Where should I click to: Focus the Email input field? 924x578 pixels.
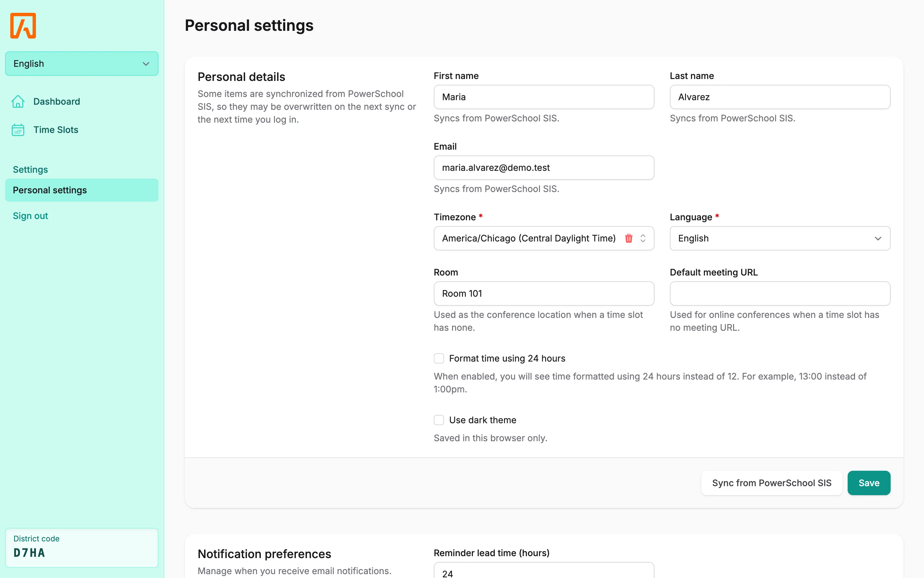[x=544, y=167]
